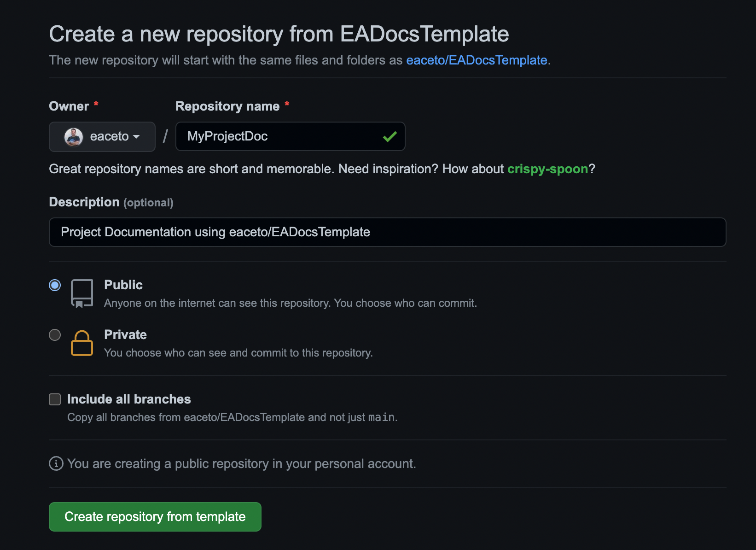Click the Repository name label

227,106
